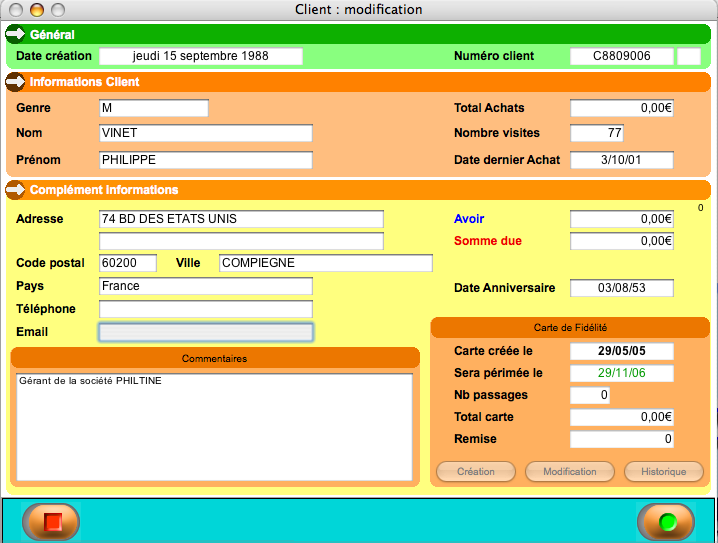Click the second empty Adresse line
The height and width of the screenshot is (543, 718).
tap(241, 241)
